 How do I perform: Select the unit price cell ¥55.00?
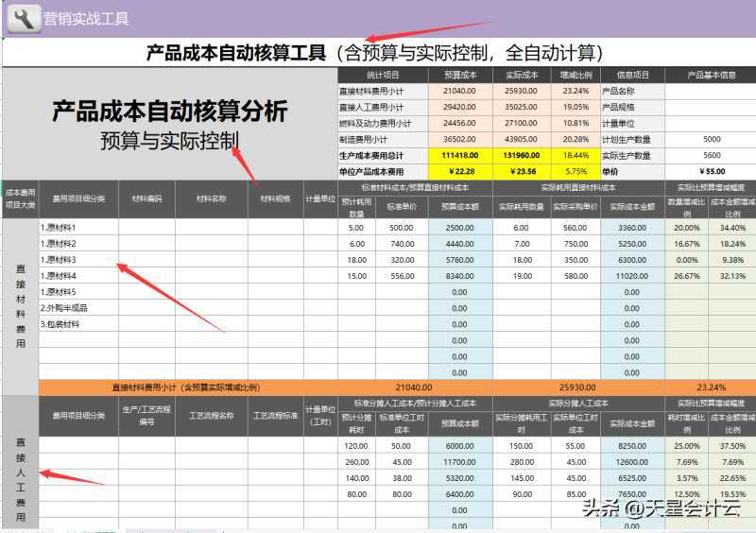point(711,171)
